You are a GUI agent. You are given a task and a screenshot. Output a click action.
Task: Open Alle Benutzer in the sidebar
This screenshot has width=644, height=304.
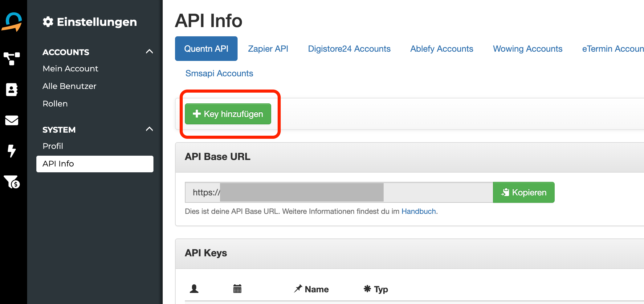click(x=69, y=86)
